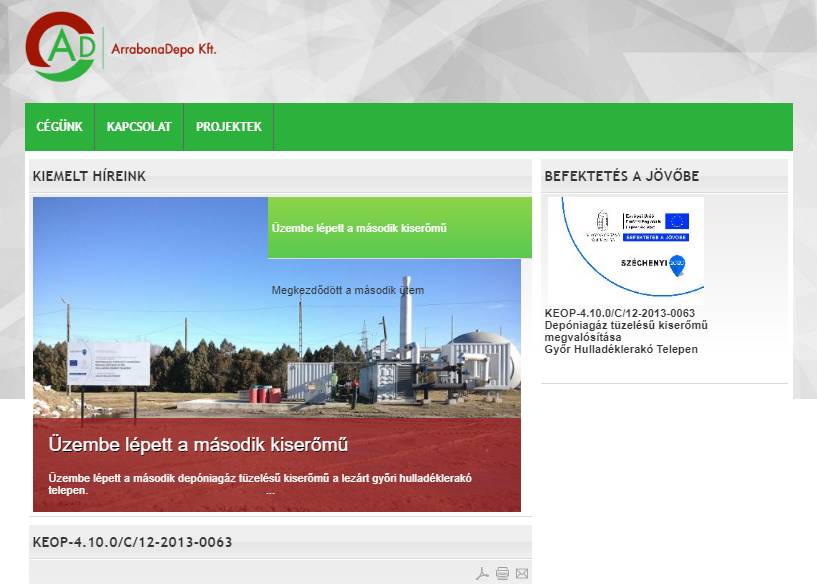The width and height of the screenshot is (817, 584).
Task: Click the Széchenyi 2020 EU logo image
Action: click(x=626, y=251)
